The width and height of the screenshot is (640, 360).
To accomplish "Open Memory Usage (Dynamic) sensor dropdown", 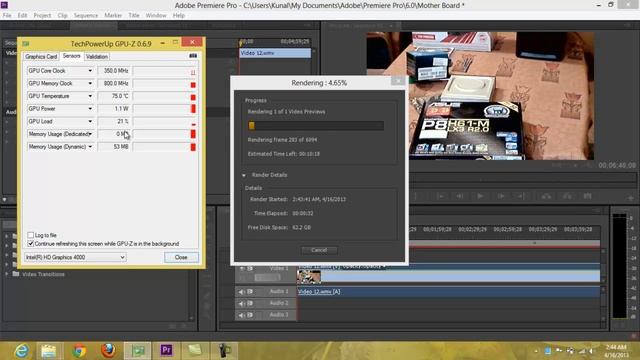I will click(x=90, y=147).
